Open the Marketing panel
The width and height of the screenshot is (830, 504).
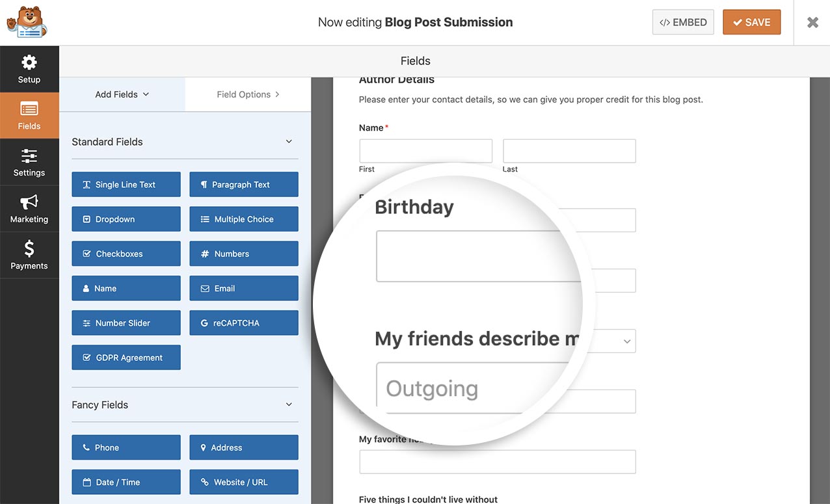29,208
